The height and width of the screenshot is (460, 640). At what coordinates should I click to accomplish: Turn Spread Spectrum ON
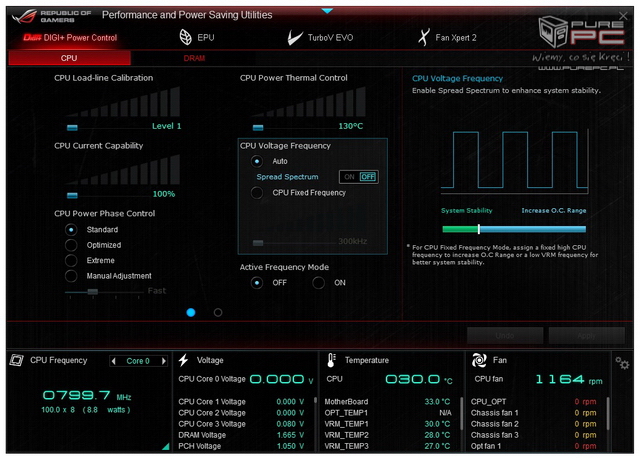pos(349,177)
